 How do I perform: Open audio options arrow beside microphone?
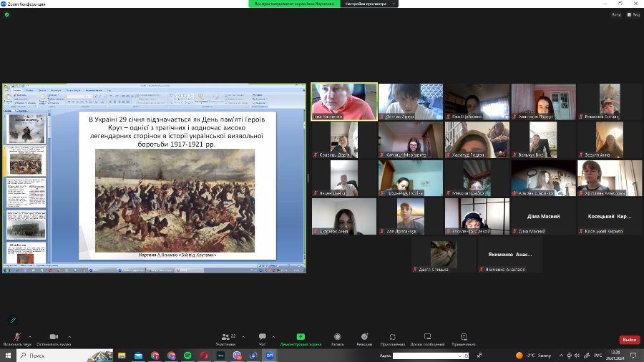[x=30, y=337]
